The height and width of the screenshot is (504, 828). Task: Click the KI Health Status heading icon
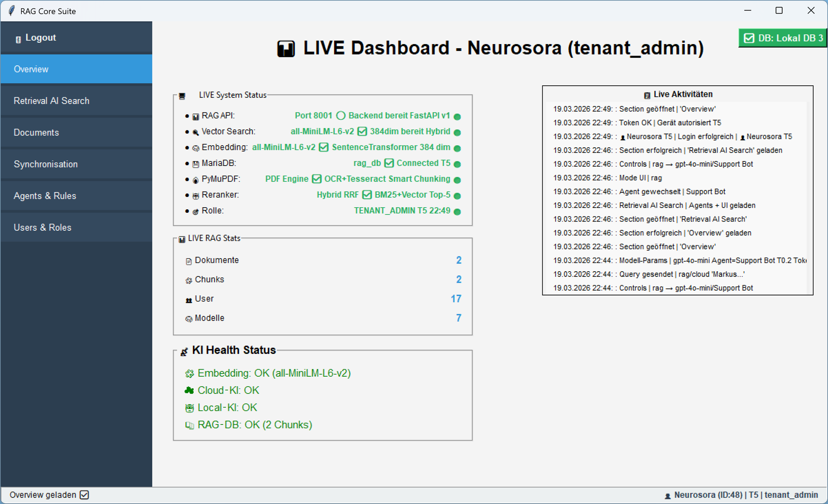(184, 351)
